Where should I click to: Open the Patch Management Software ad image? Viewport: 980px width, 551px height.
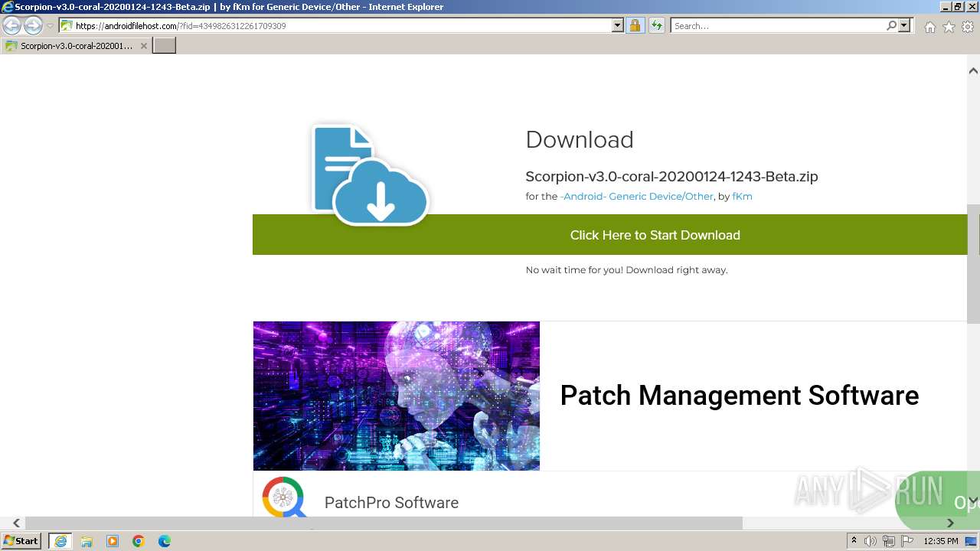[397, 396]
